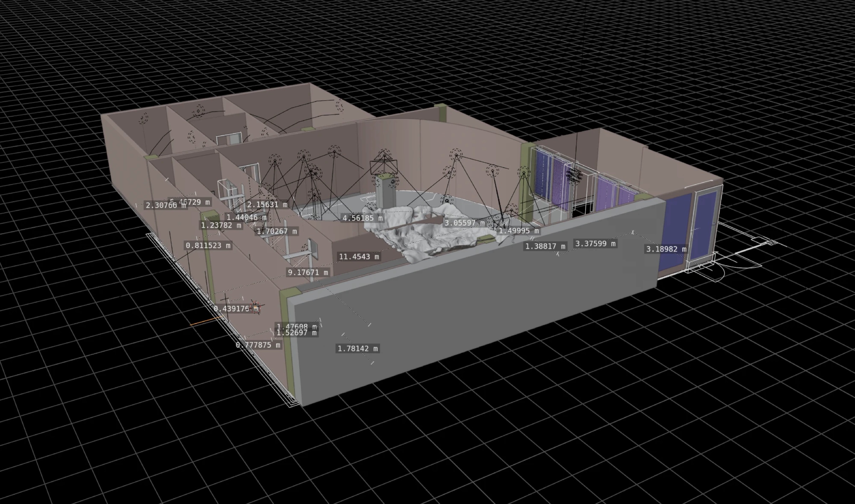This screenshot has width=855, height=504.
Task: Click the 4.56185 m measurement label
Action: tap(363, 218)
